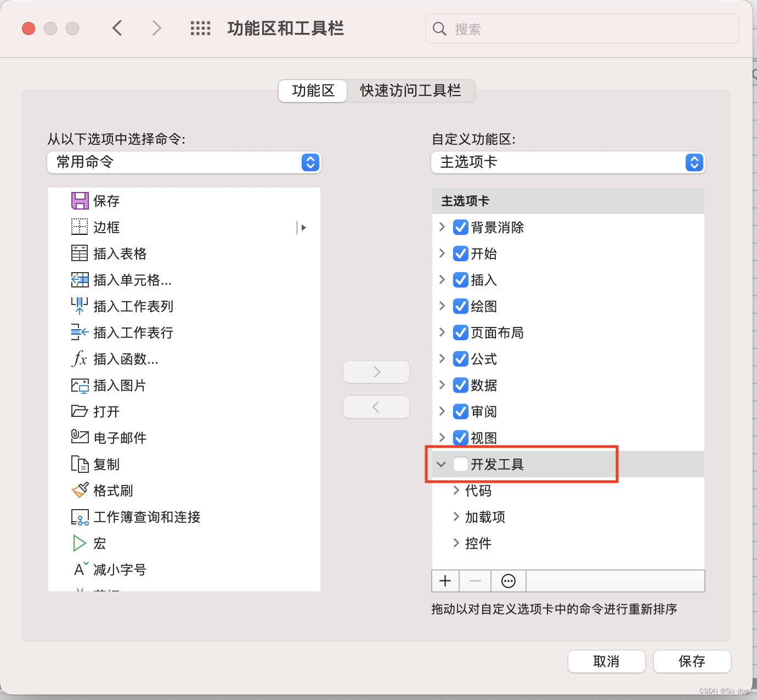Expand the 插入 tab row
This screenshot has height=700, width=757.
point(442,279)
